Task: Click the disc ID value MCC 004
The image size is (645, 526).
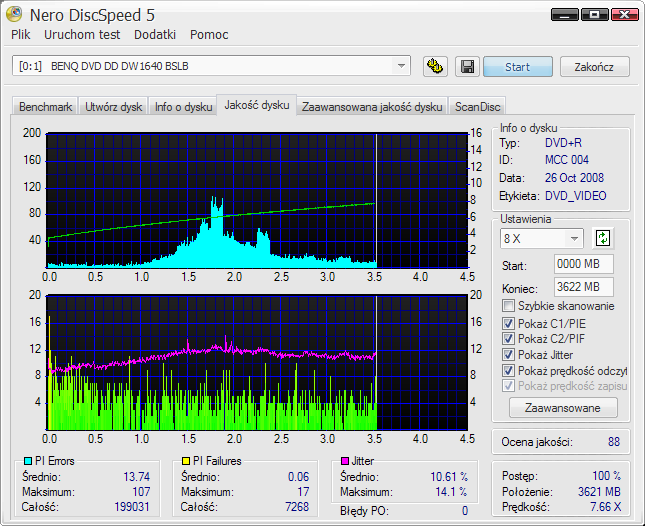Action: (x=567, y=160)
